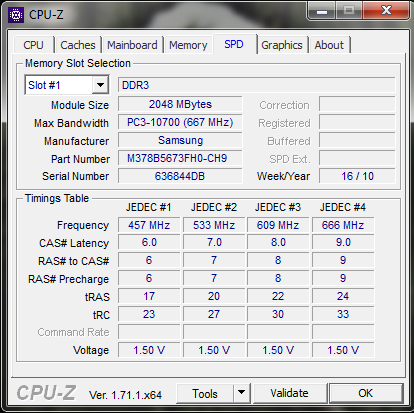Click the 666 MHz frequency cell
The height and width of the screenshot is (413, 414).
(343, 225)
